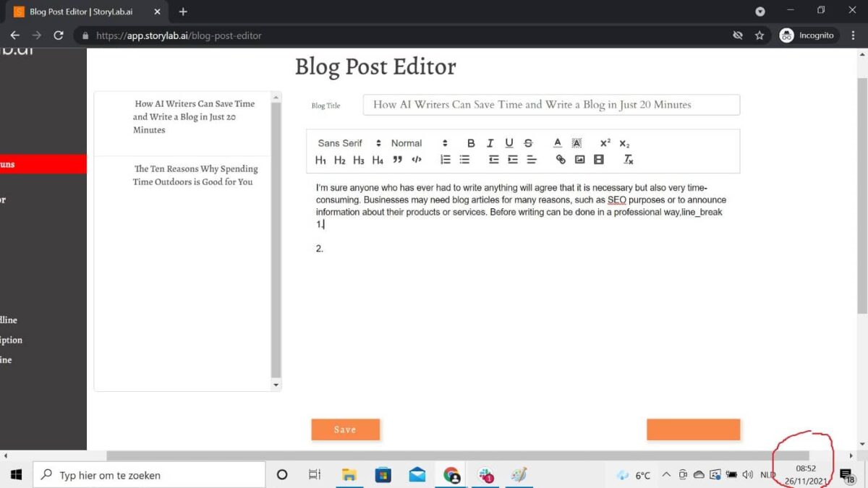
Task: Clear formatting with the Tx icon
Action: (x=628, y=160)
